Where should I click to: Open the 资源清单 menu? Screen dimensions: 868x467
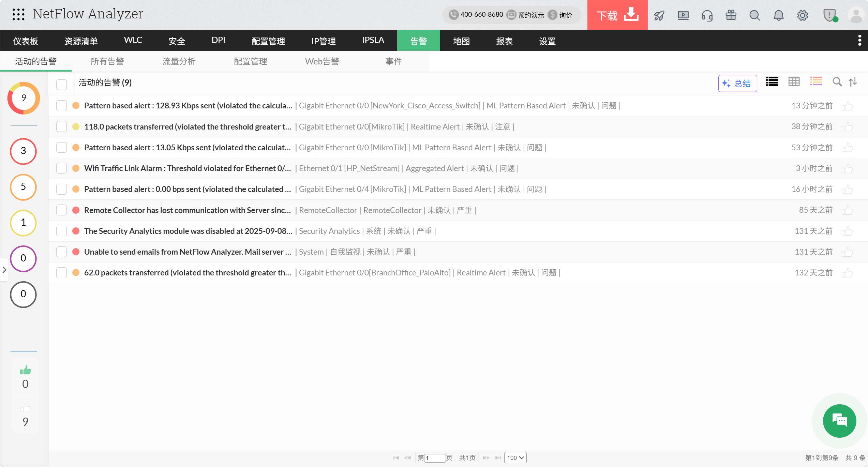pos(81,41)
